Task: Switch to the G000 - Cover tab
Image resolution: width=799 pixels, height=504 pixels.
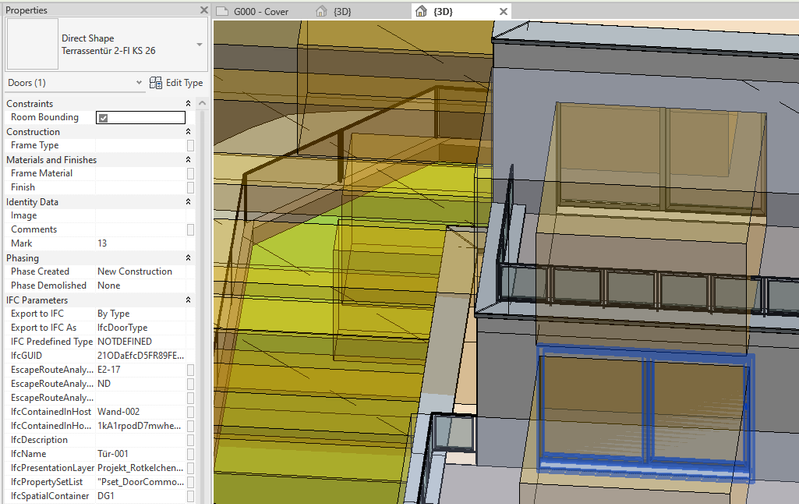Action: point(259,12)
